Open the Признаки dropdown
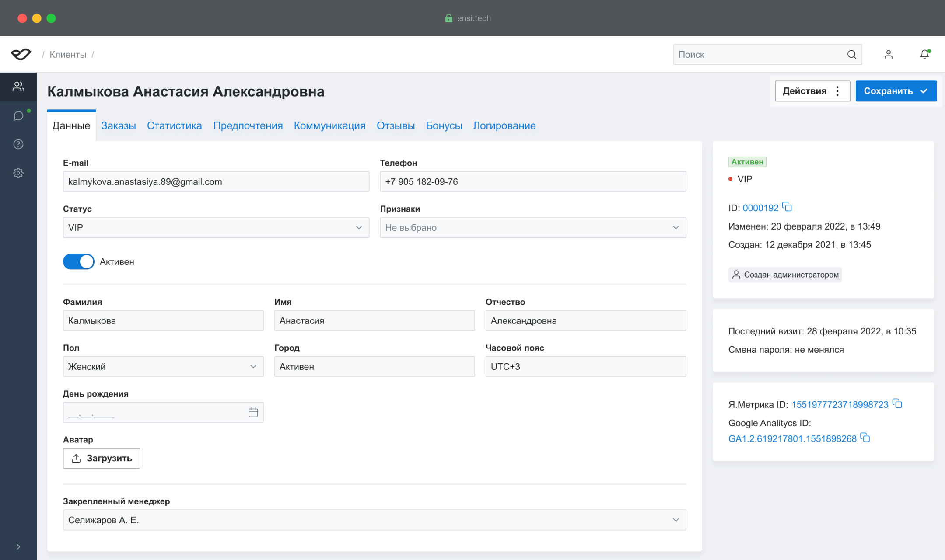This screenshot has height=560, width=945. pyautogui.click(x=532, y=227)
